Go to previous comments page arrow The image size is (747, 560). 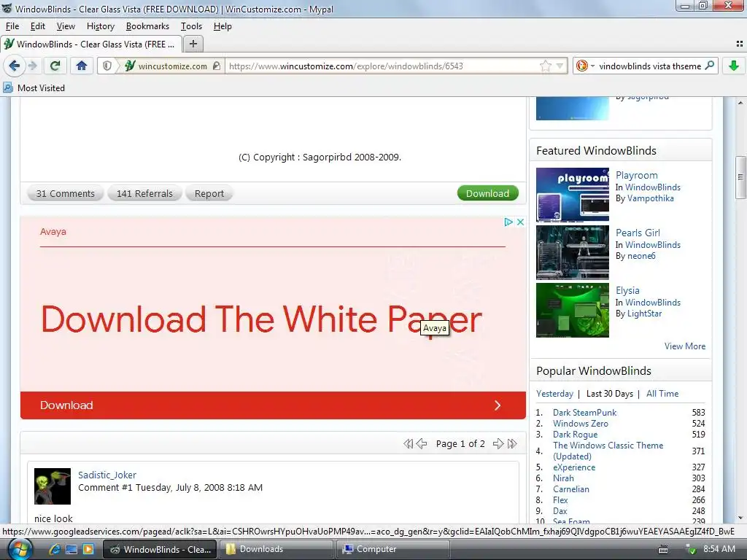point(422,444)
